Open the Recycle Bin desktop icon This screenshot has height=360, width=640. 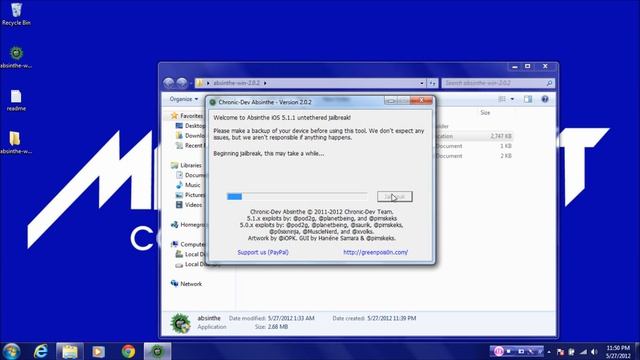click(x=16, y=14)
